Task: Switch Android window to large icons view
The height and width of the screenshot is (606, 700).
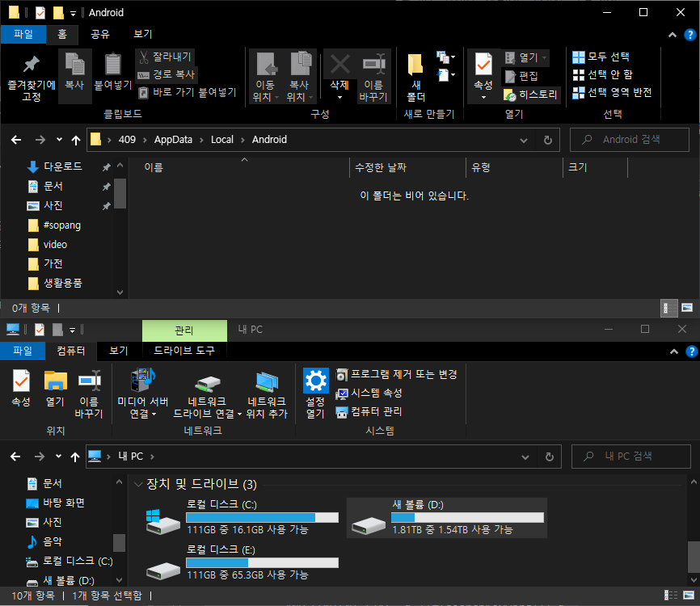Action: tap(687, 308)
